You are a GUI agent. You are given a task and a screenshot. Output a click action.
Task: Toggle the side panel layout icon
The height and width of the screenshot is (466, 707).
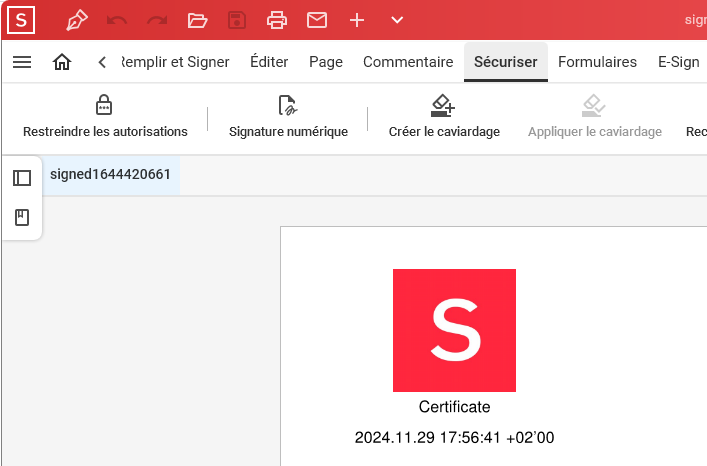[22, 178]
